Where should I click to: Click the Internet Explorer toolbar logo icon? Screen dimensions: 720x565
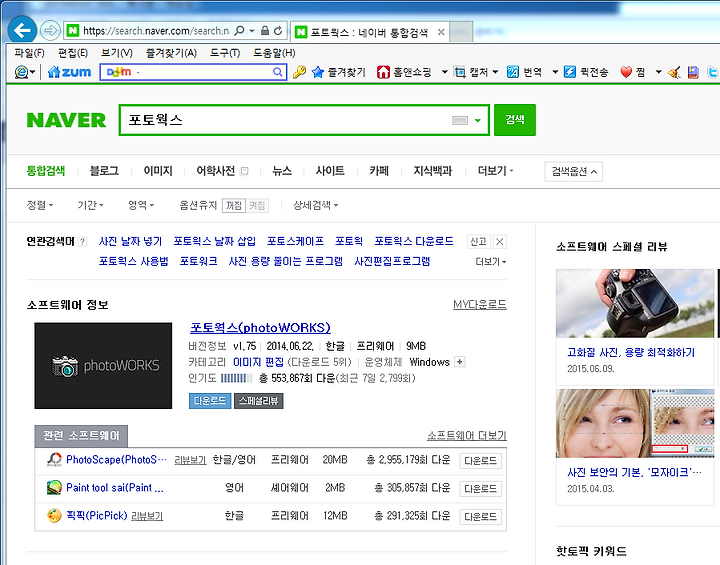(x=21, y=72)
